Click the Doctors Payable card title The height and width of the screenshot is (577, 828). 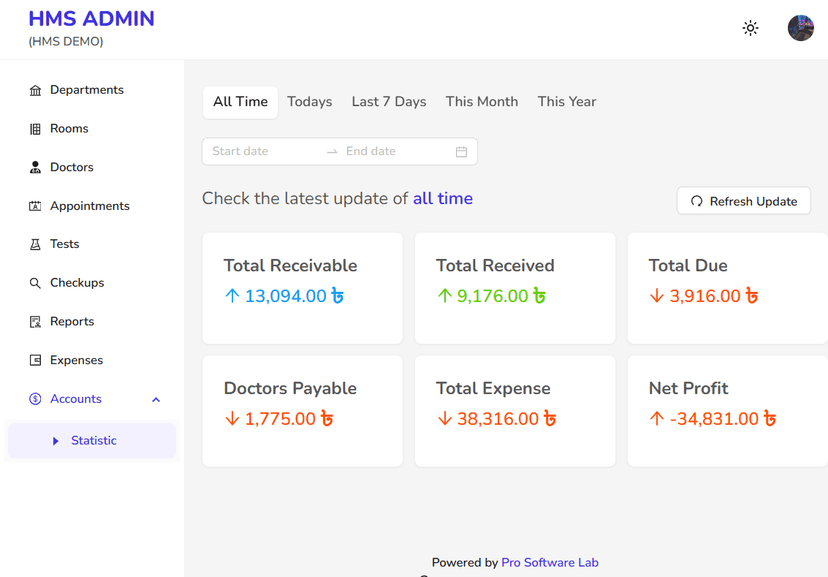point(290,389)
